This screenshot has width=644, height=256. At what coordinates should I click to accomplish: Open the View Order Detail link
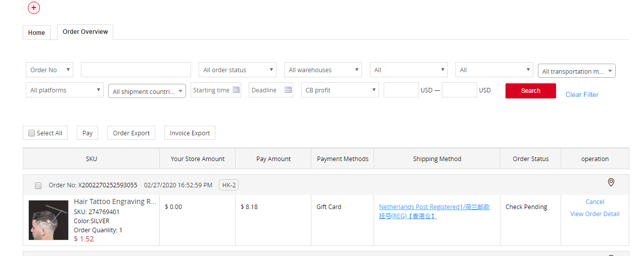594,214
